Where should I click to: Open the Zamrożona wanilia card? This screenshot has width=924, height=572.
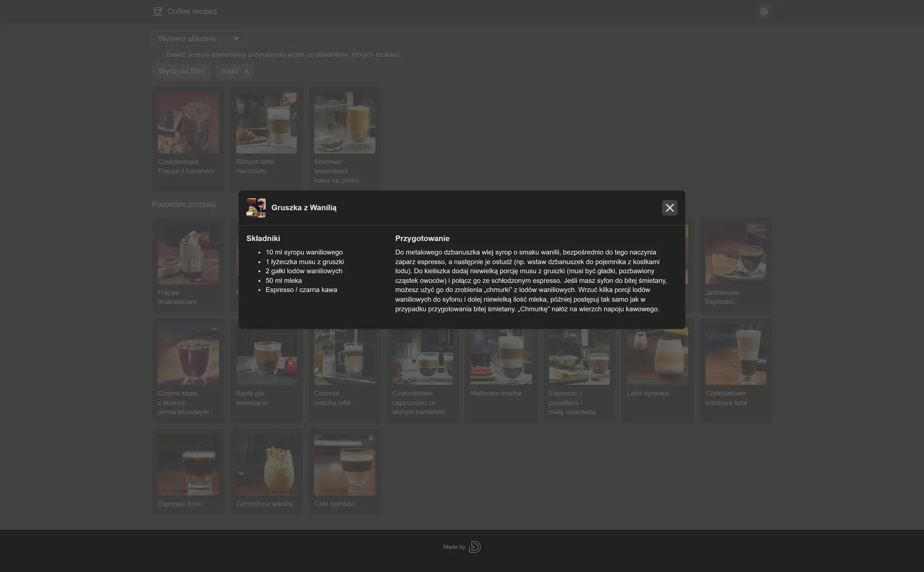click(267, 471)
